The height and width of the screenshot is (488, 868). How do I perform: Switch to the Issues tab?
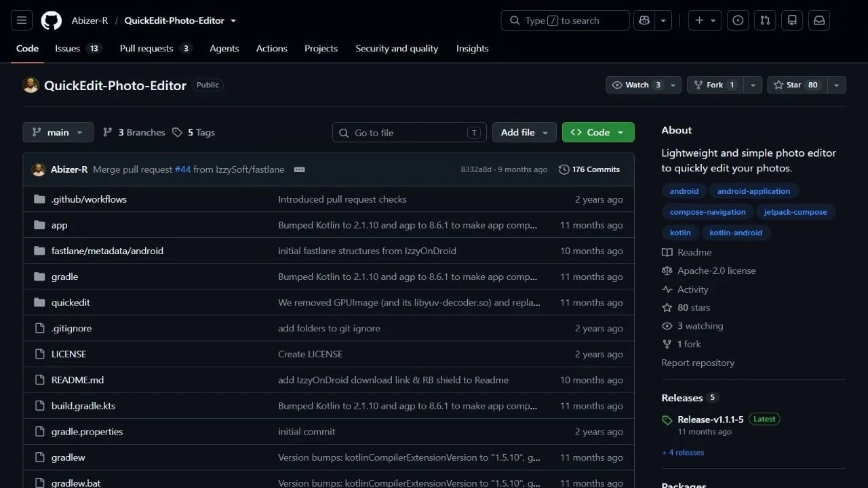[78, 48]
